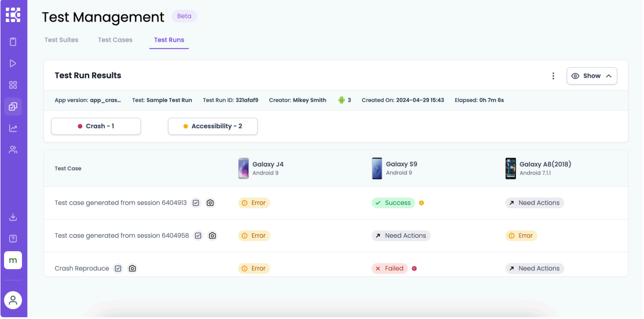Select the test management sidebar icon
The height and width of the screenshot is (319, 644).
click(x=13, y=107)
